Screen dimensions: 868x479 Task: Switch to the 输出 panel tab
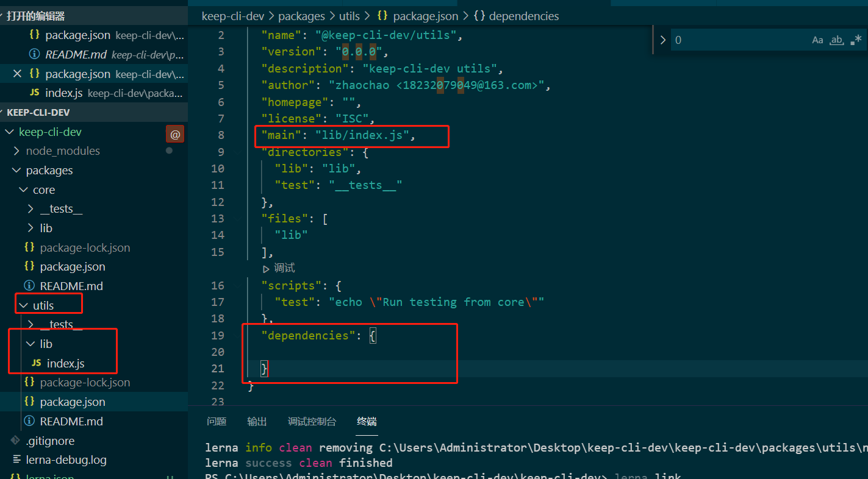[257, 421]
